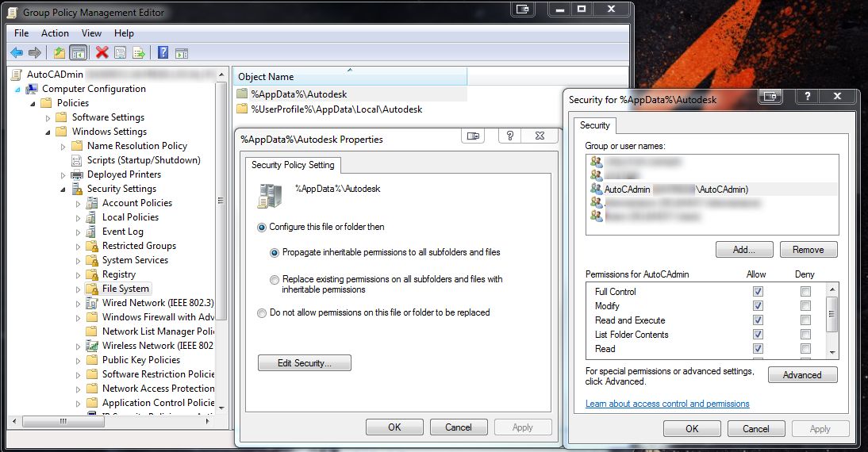The height and width of the screenshot is (452, 868).
Task: Open the Action menu
Action: click(55, 33)
